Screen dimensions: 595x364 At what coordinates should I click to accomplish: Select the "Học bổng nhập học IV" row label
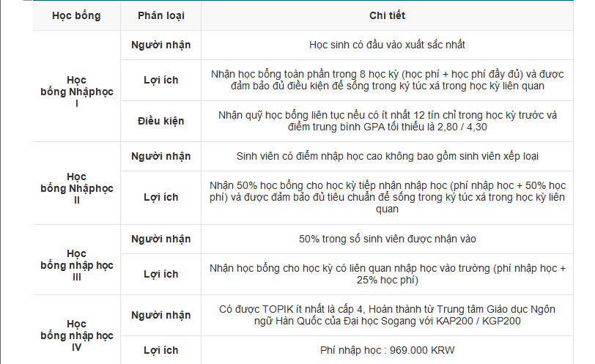tap(77, 335)
